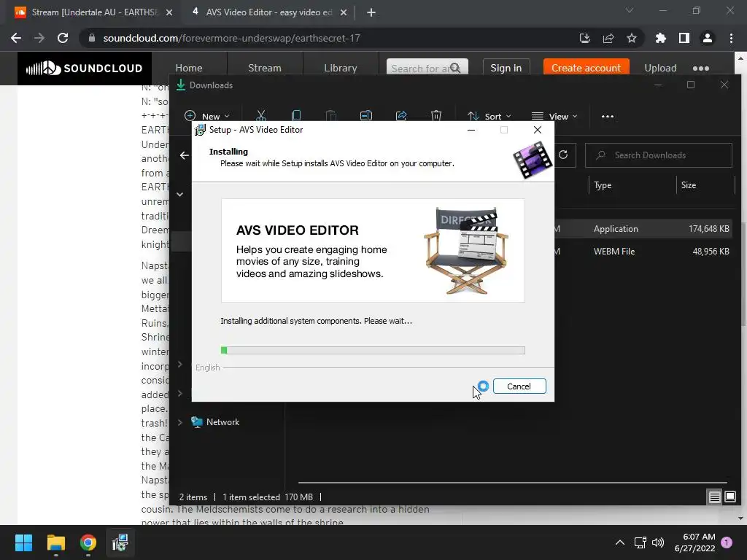Click the Rename icon in Downloads toolbar

coord(366,116)
